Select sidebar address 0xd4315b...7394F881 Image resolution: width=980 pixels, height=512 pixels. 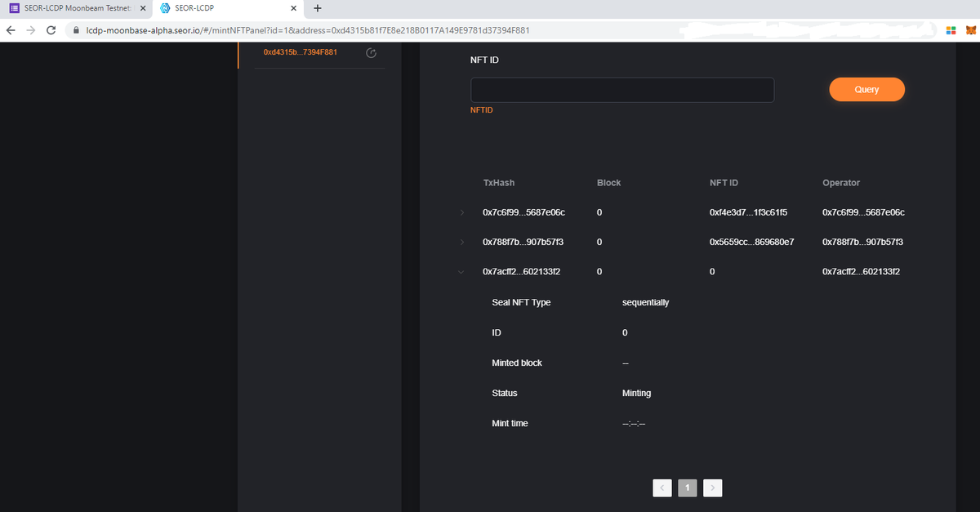tap(301, 52)
